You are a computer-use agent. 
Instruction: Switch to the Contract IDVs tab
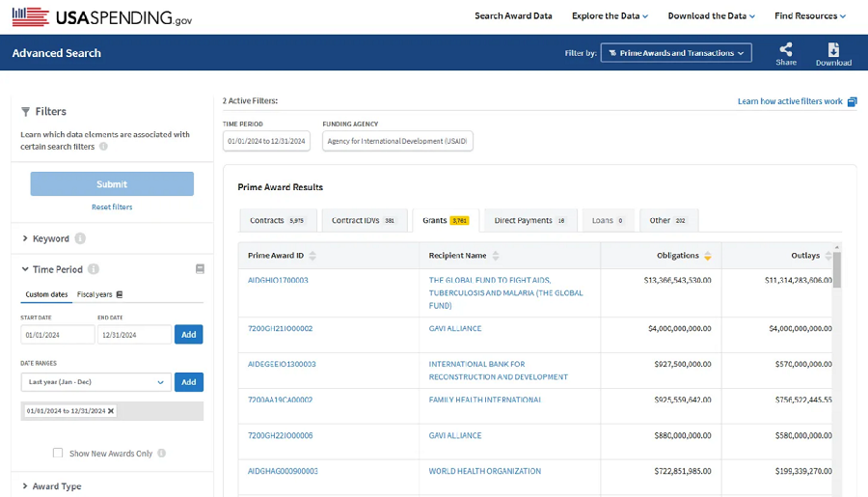tap(365, 221)
